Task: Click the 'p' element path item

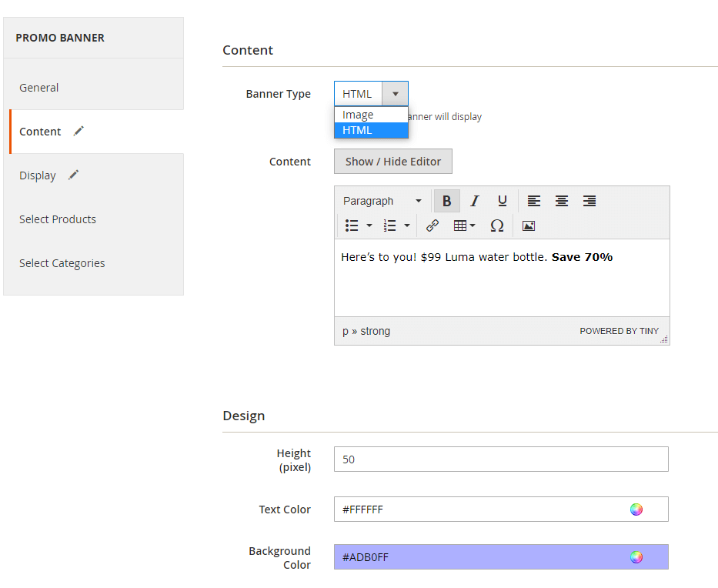Action: [346, 331]
